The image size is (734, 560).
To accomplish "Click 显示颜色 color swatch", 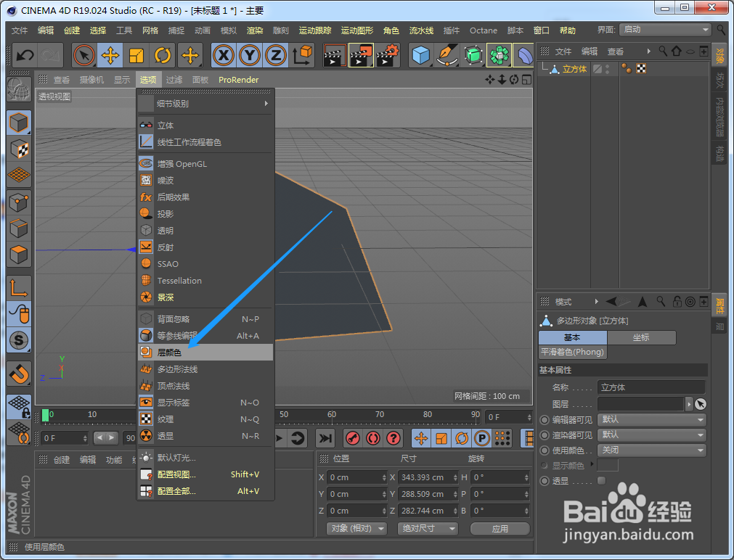I will (608, 465).
